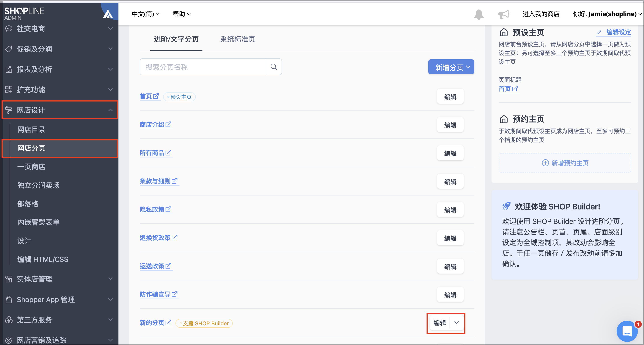Click the promotions tag icon
This screenshot has width=644, height=345.
tap(9, 49)
